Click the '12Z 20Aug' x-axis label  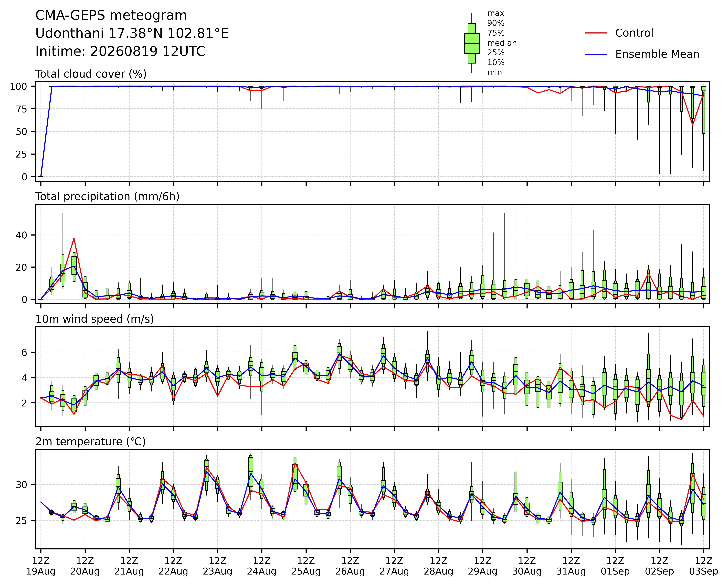(x=85, y=566)
